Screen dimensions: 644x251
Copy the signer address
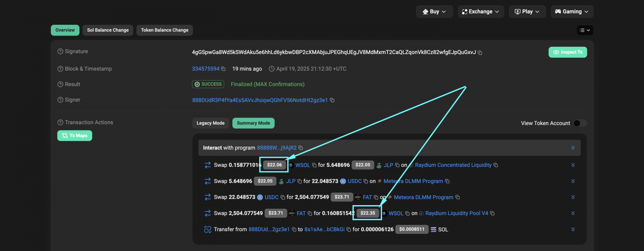[x=332, y=100]
